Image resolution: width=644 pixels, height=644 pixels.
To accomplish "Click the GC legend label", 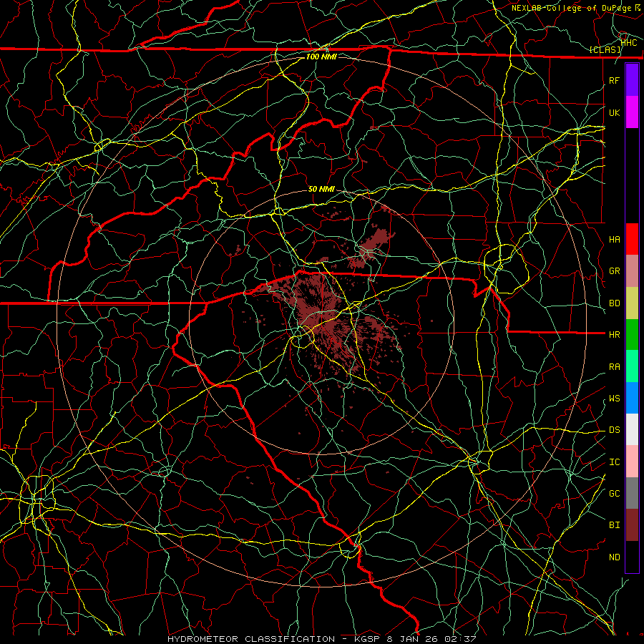I will tap(614, 494).
